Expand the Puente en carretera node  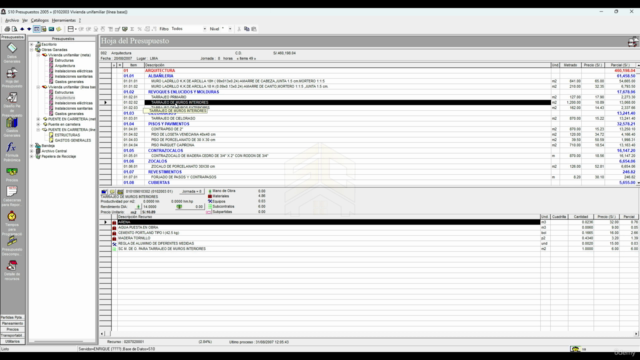pyautogui.click(x=38, y=124)
